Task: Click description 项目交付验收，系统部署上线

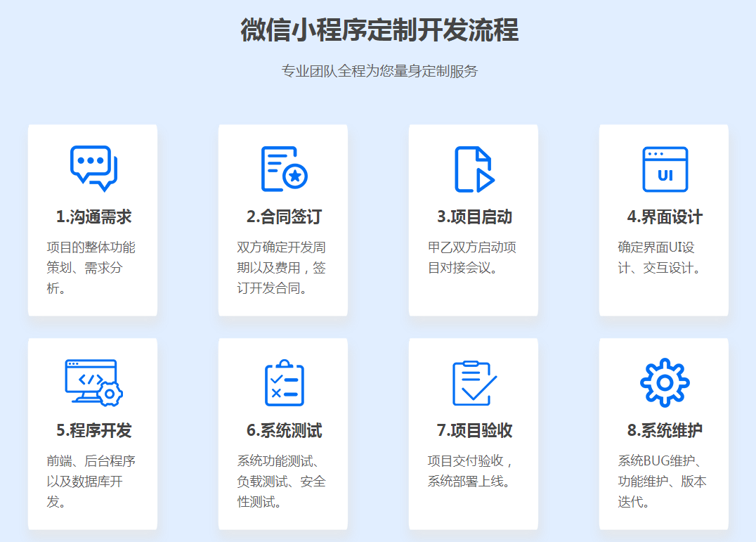Action: point(471,471)
